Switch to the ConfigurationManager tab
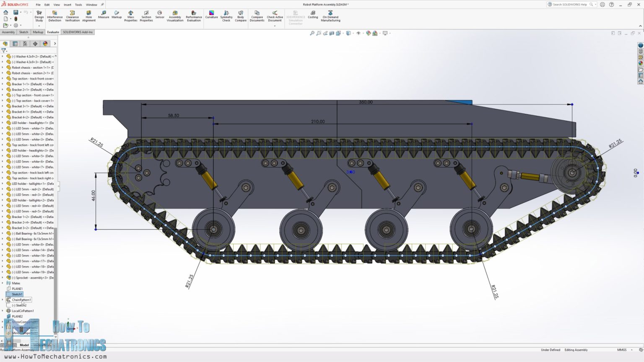644x362 pixels. [25, 44]
